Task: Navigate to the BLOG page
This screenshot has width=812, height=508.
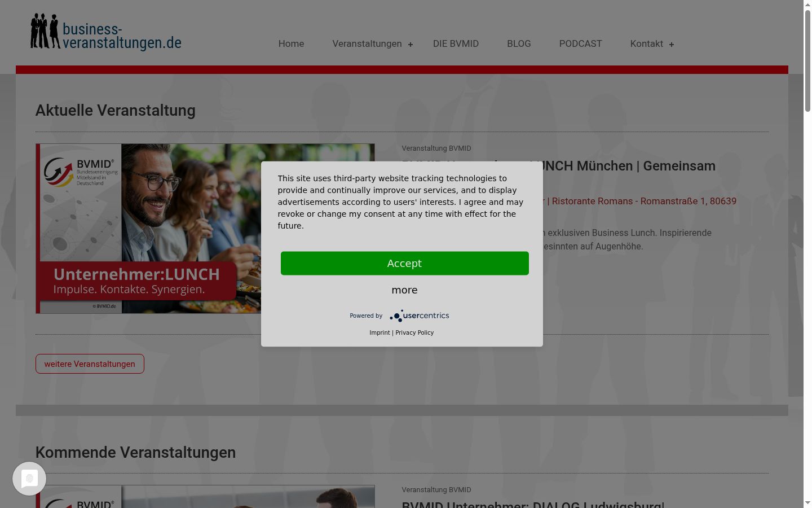Action: [x=519, y=44]
